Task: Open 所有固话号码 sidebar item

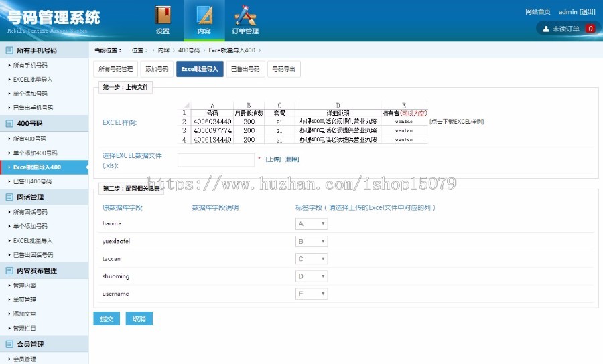Action: click(30, 212)
